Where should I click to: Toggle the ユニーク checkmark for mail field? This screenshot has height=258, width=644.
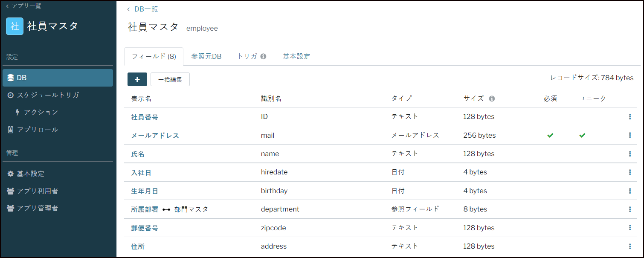point(582,135)
